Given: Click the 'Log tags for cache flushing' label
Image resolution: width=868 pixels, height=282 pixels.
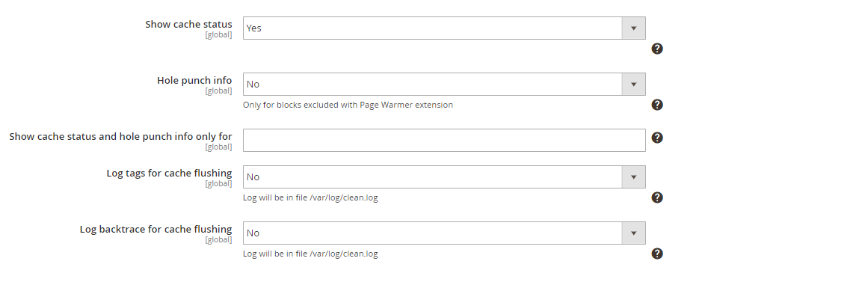Looking at the screenshot, I should (170, 174).
